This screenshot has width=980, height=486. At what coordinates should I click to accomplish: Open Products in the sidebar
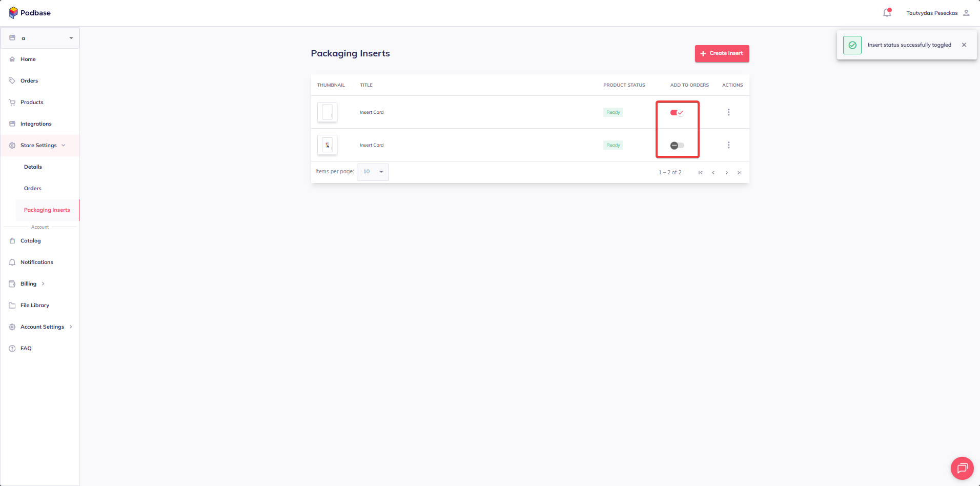[32, 103]
